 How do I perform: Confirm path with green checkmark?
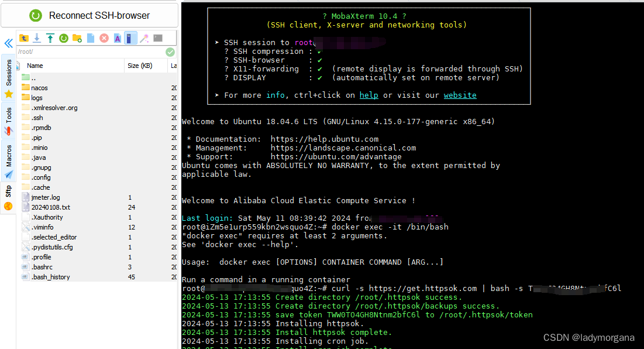(x=170, y=52)
